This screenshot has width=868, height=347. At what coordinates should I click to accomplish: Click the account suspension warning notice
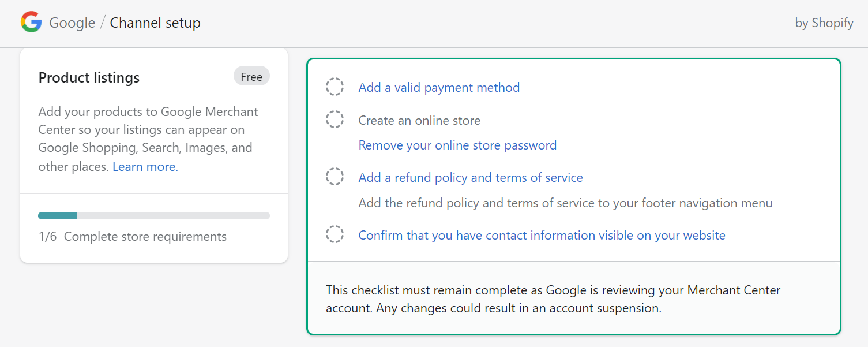point(553,299)
